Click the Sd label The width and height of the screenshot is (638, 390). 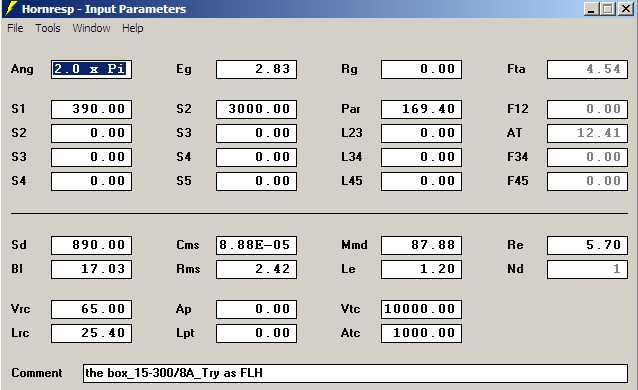(19, 245)
